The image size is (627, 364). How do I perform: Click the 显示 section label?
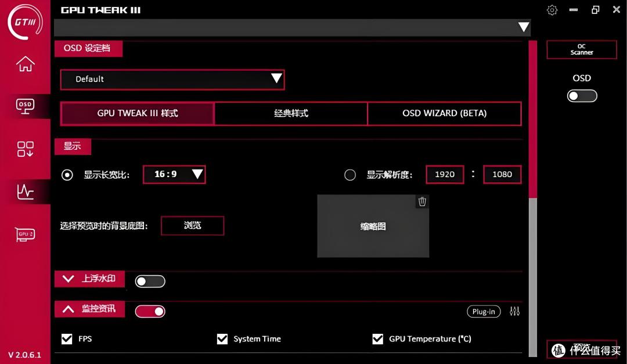73,146
